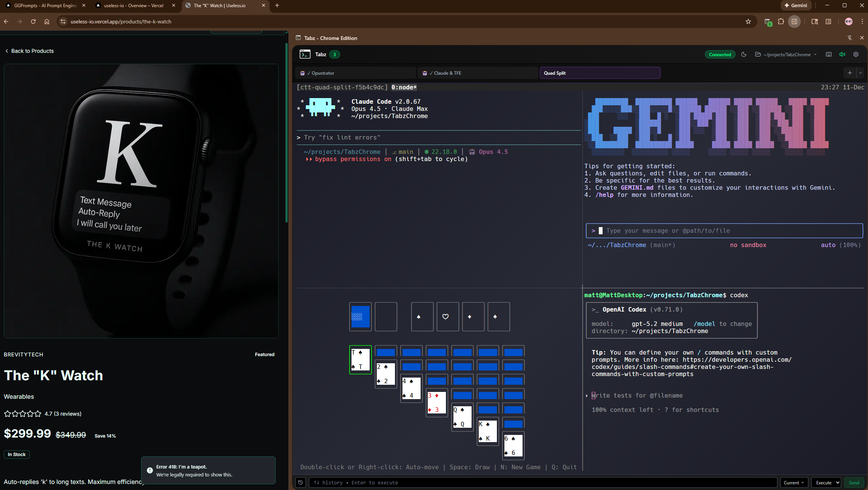Screen dimensions: 868x490
Task: Click the Tabz terminal logo icon
Action: tap(305, 54)
